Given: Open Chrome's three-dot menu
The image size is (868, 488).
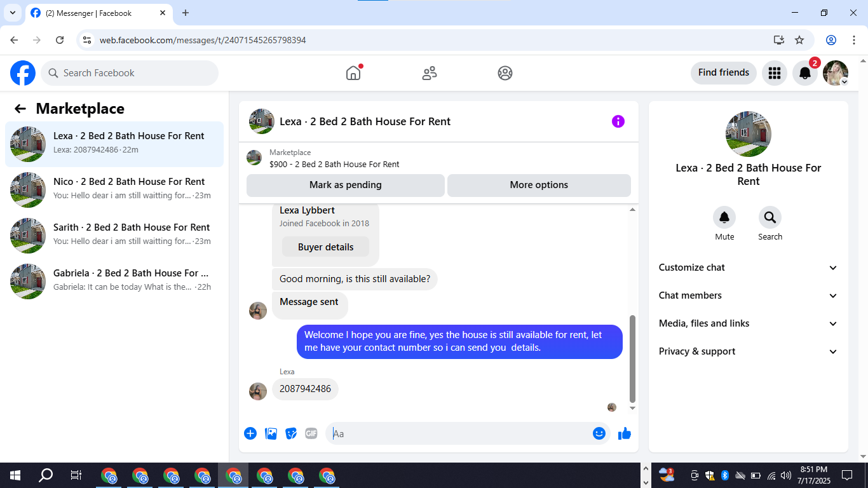Looking at the screenshot, I should tap(853, 40).
